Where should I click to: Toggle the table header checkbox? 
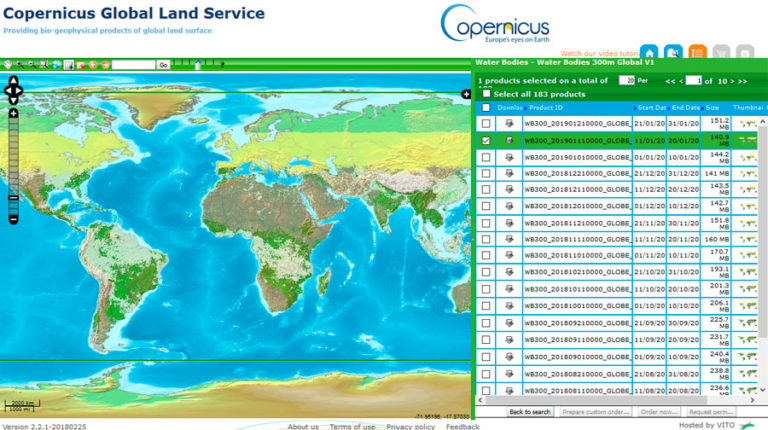point(486,108)
